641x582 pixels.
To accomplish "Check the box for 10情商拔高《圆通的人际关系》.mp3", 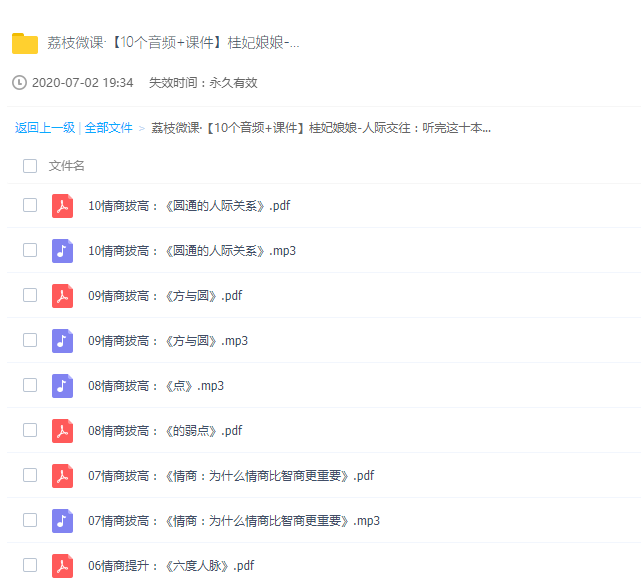I will 30,250.
